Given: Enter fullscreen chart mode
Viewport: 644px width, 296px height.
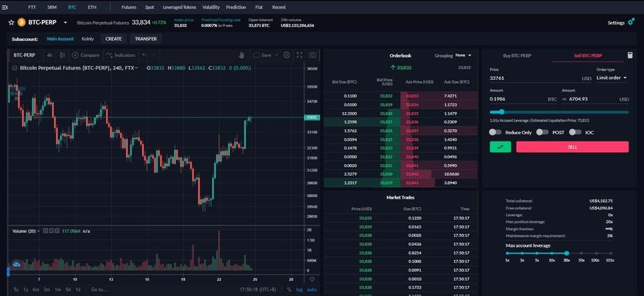Looking at the screenshot, I should coord(299,55).
